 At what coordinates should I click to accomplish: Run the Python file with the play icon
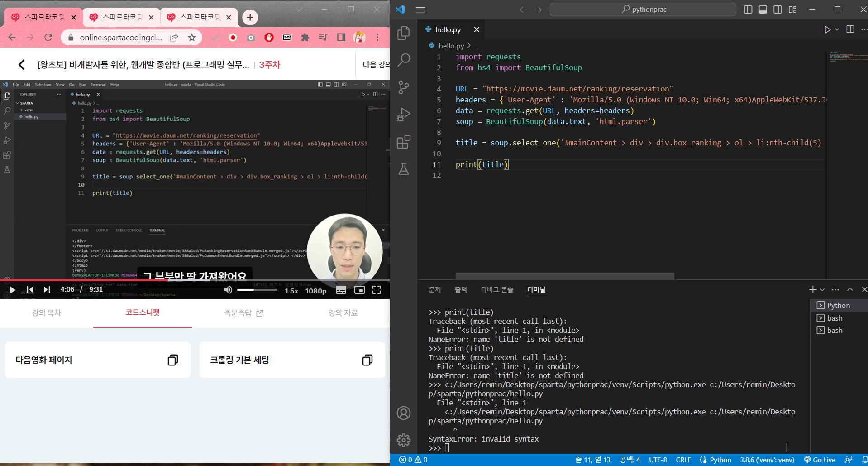tap(827, 29)
